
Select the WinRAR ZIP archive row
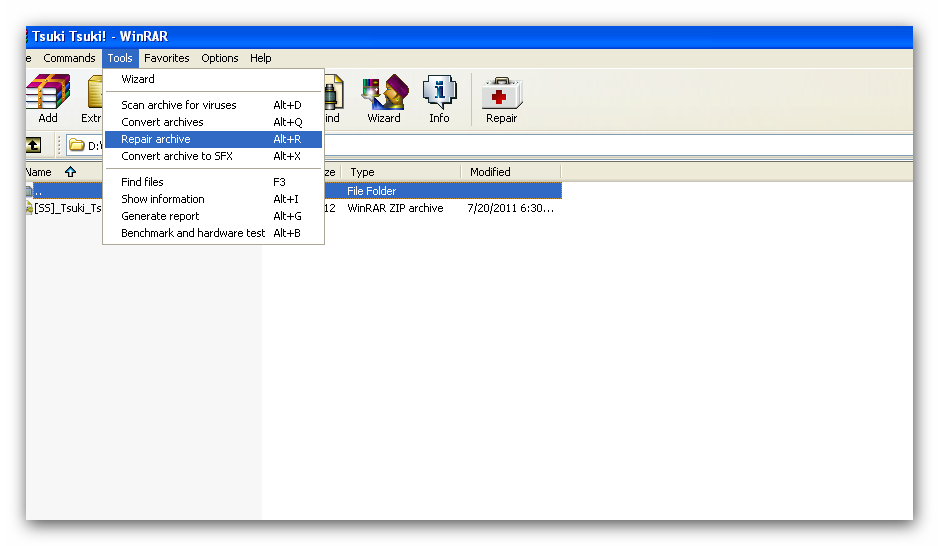pyautogui.click(x=294, y=208)
